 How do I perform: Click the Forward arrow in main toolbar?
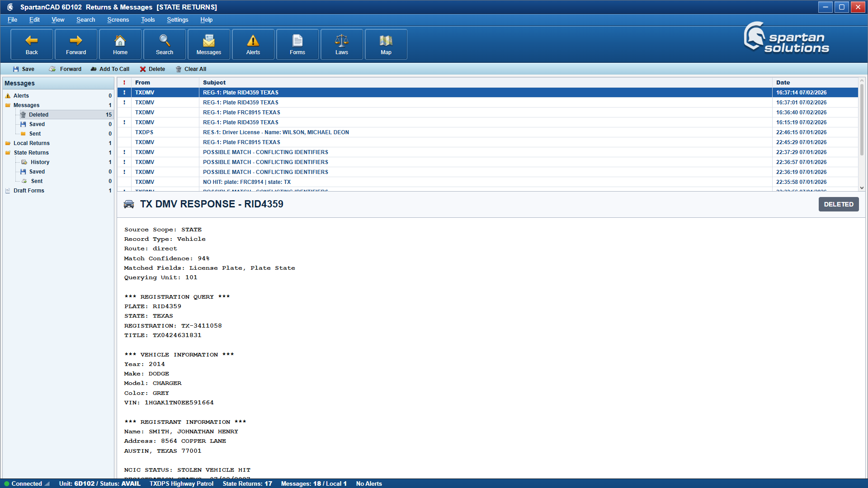(x=76, y=44)
